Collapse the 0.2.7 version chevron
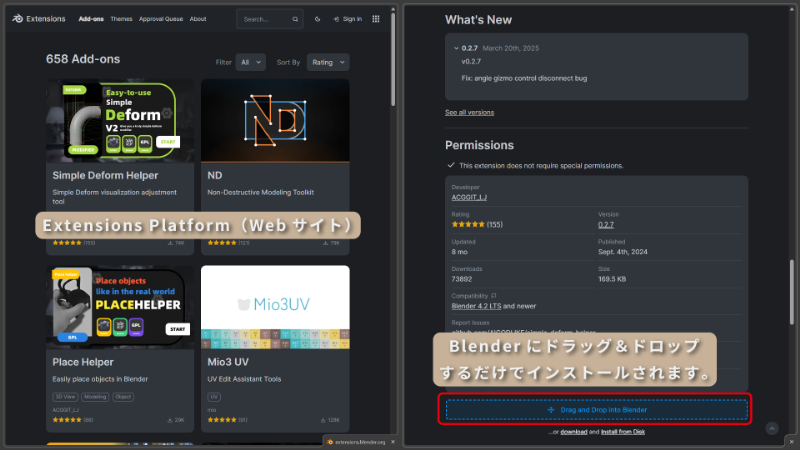The image size is (800, 450). [456, 48]
